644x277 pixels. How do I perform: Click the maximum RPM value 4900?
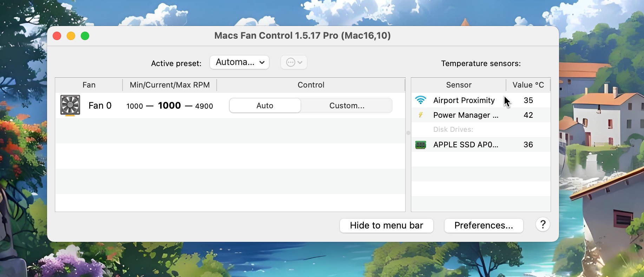click(204, 106)
